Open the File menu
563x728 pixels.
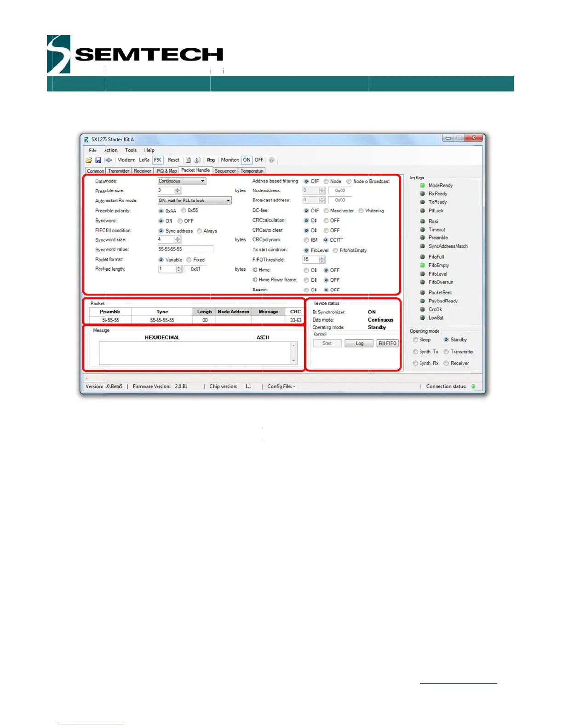click(x=93, y=150)
